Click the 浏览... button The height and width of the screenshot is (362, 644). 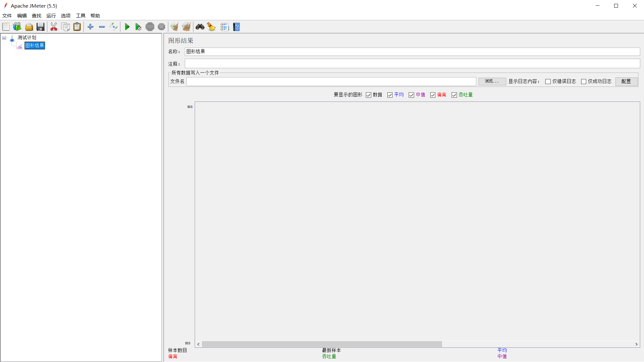pos(492,82)
